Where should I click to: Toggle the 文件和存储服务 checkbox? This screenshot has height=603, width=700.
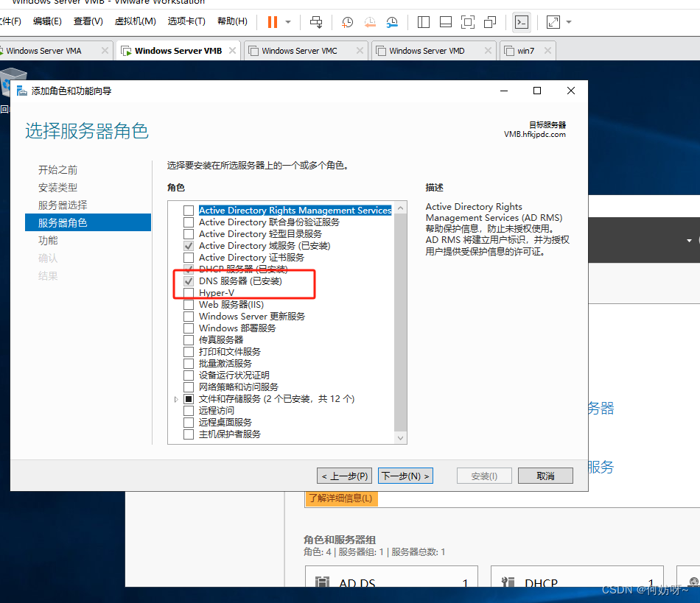point(189,399)
